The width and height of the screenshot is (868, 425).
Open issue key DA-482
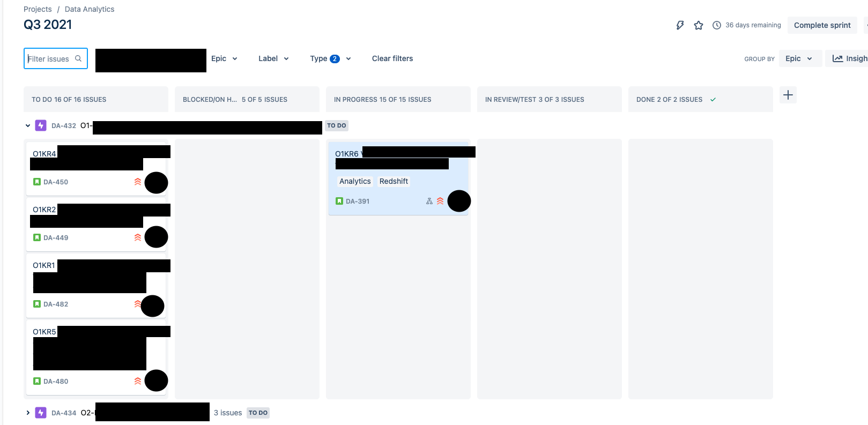(x=56, y=304)
